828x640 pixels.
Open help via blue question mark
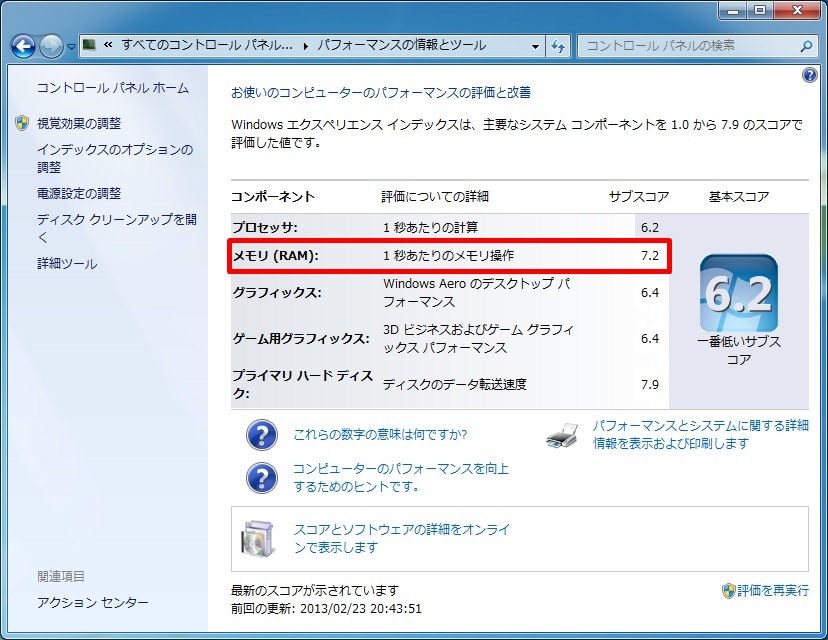pos(810,76)
